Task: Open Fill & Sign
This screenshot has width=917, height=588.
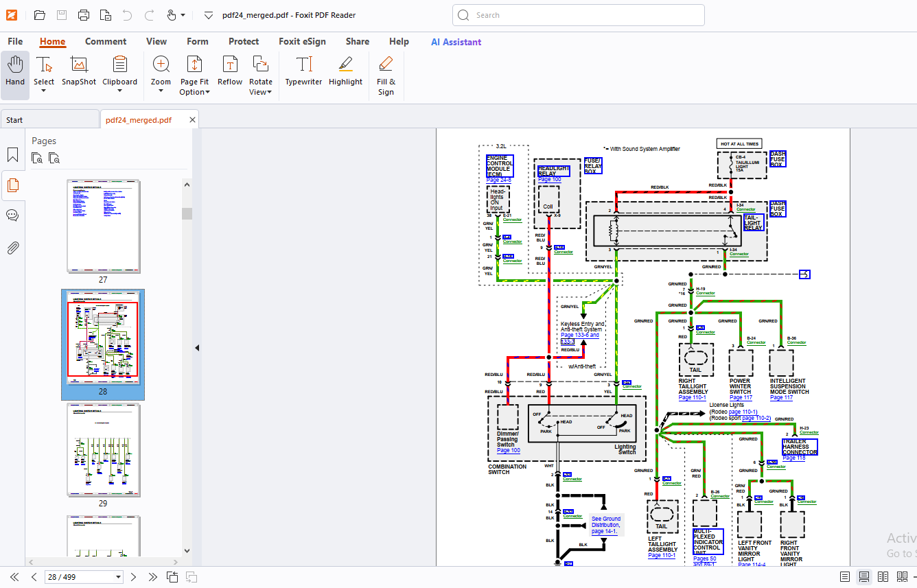Action: [x=386, y=76]
